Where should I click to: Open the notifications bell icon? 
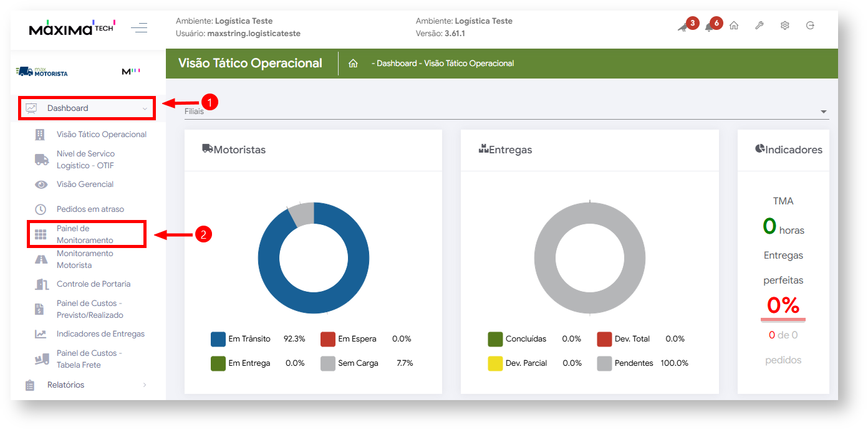709,27
